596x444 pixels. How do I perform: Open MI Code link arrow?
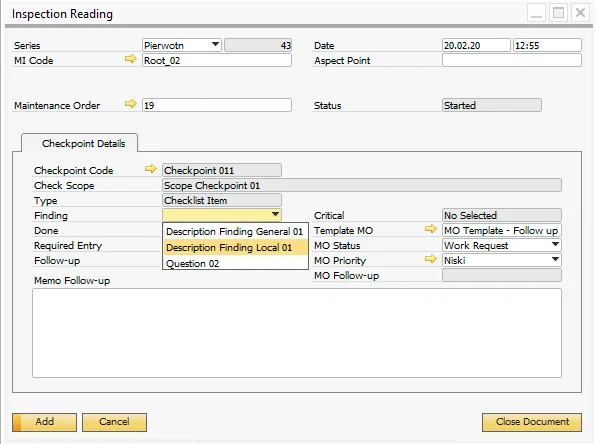coord(130,59)
